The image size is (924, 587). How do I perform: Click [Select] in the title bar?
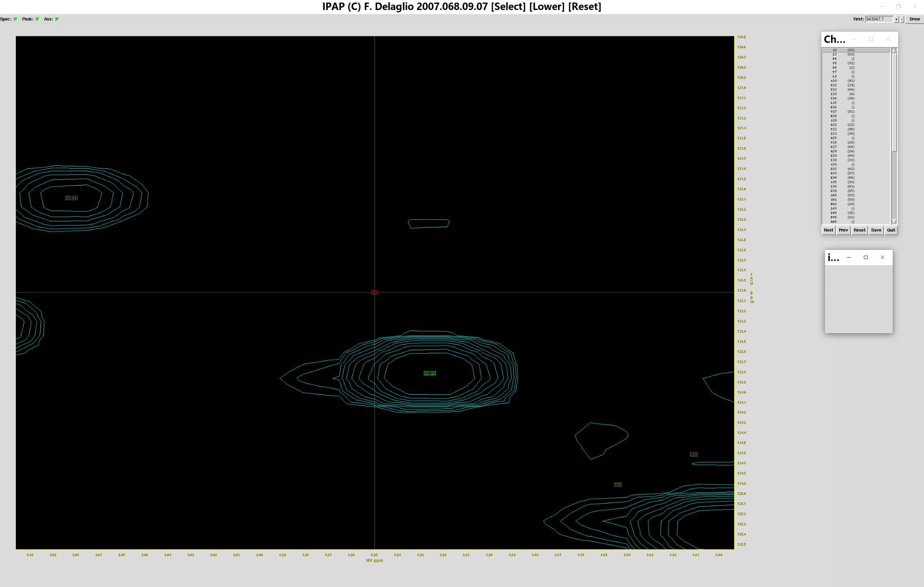tap(508, 7)
